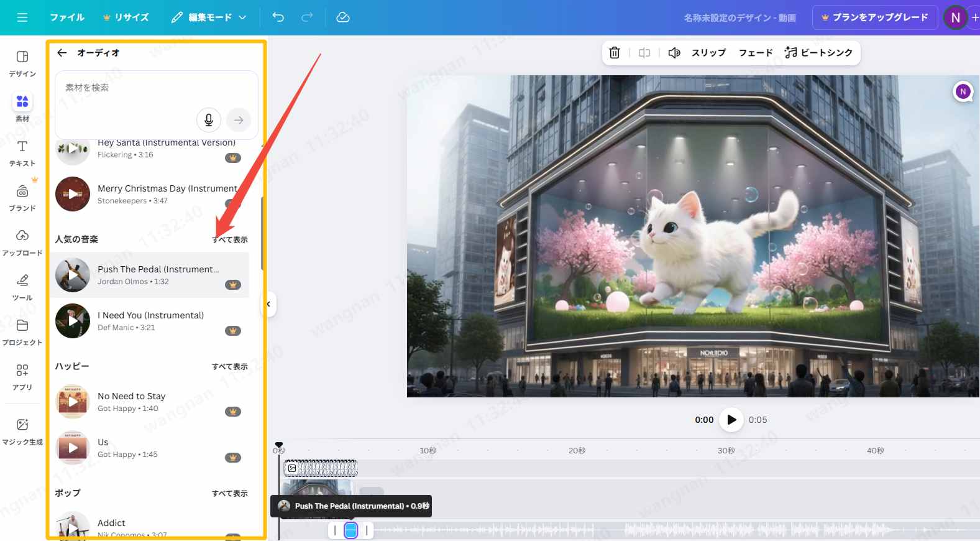Screen dimensions: 980x541
Task: Redo the last action
Action: 307,17
